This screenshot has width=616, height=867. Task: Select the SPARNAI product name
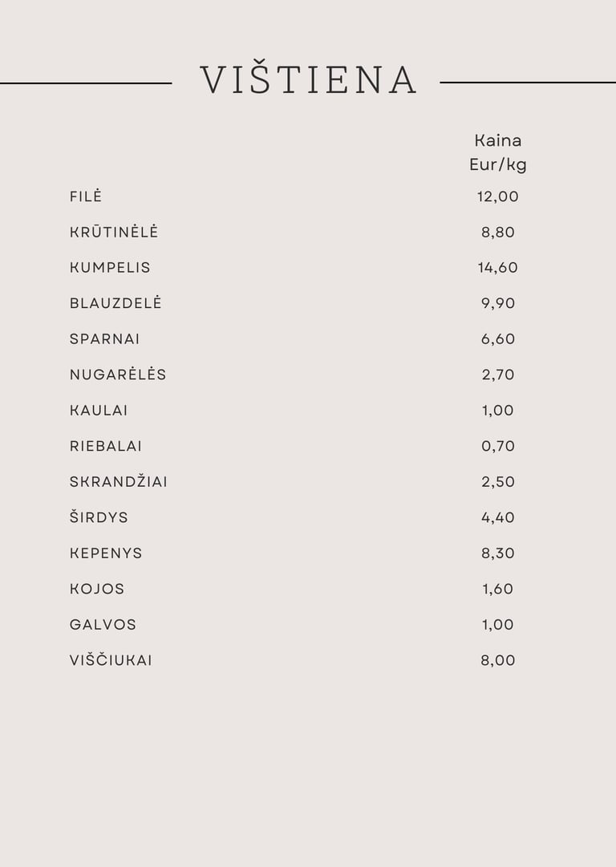click(104, 339)
